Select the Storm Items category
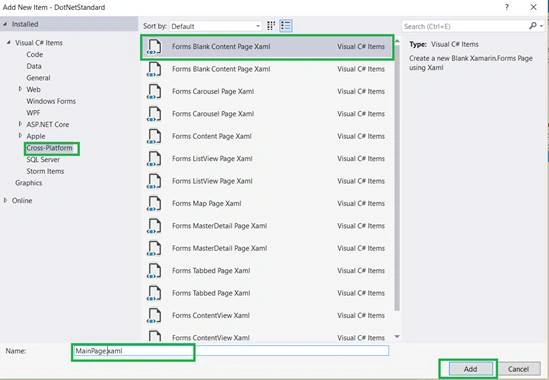 click(45, 171)
